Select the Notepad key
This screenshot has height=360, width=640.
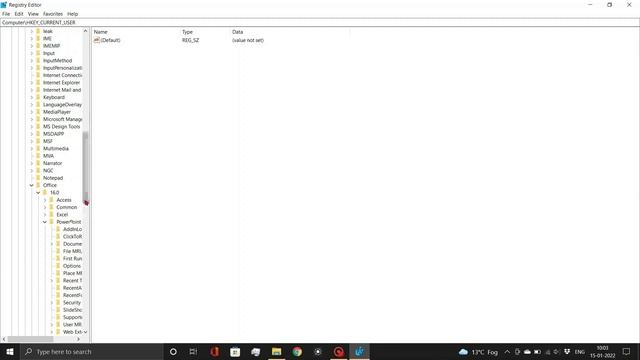[x=53, y=178]
